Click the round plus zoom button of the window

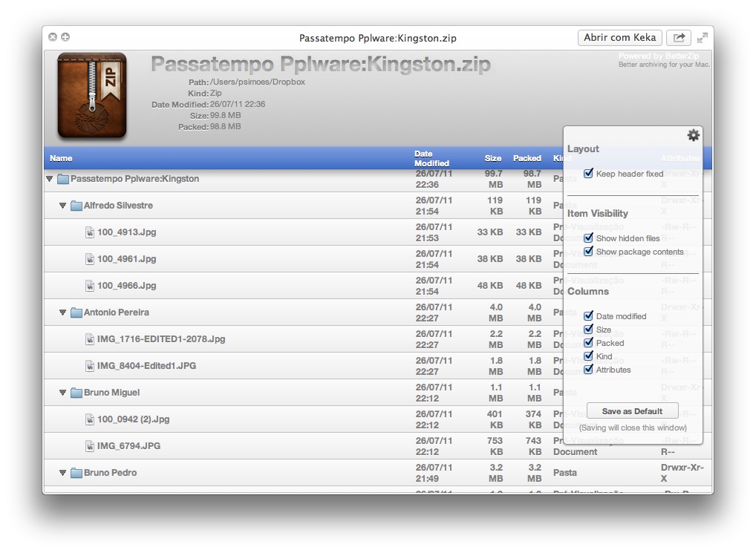tap(65, 37)
